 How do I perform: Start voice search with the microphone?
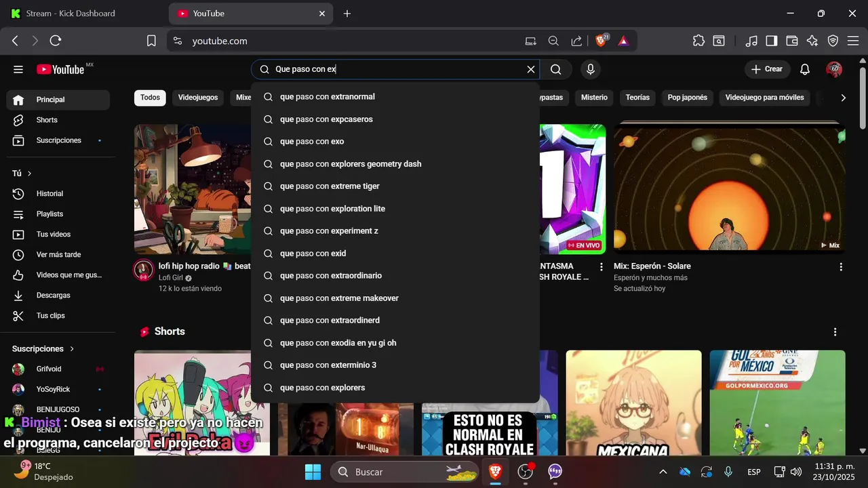(591, 69)
